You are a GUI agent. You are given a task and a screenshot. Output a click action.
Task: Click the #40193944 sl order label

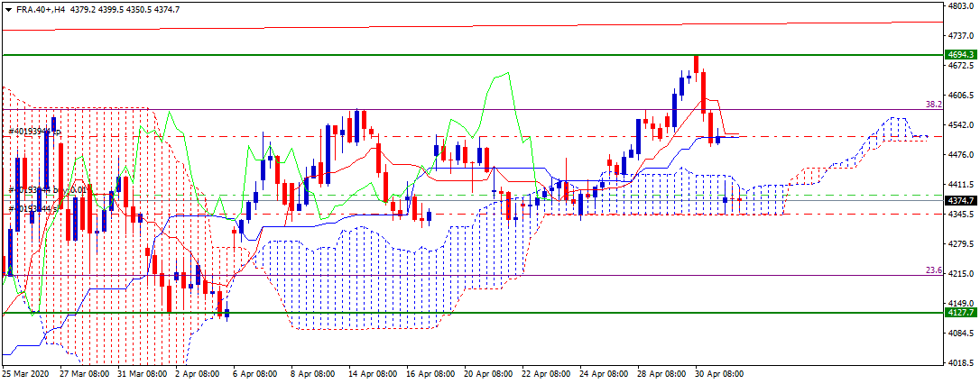click(x=33, y=208)
